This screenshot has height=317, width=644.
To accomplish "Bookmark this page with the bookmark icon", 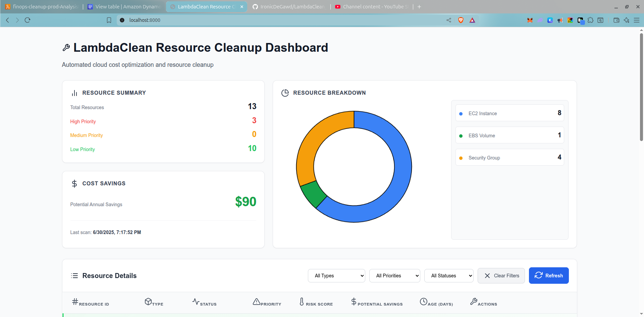I will point(109,20).
